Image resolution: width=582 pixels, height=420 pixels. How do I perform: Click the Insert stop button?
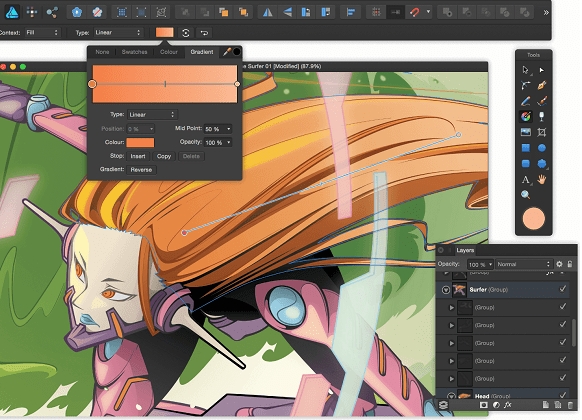138,156
